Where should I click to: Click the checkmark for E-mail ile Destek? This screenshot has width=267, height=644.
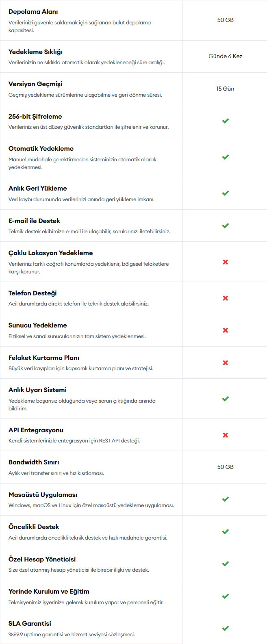[x=226, y=226]
